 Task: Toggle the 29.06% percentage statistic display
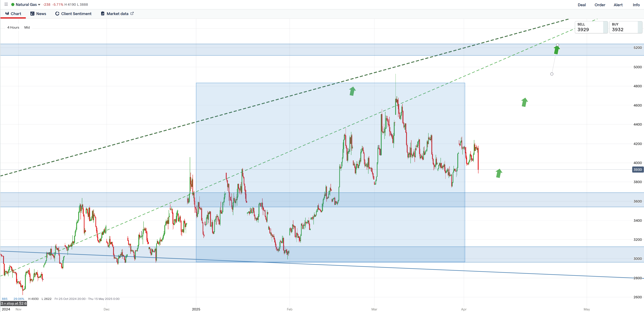click(19, 299)
